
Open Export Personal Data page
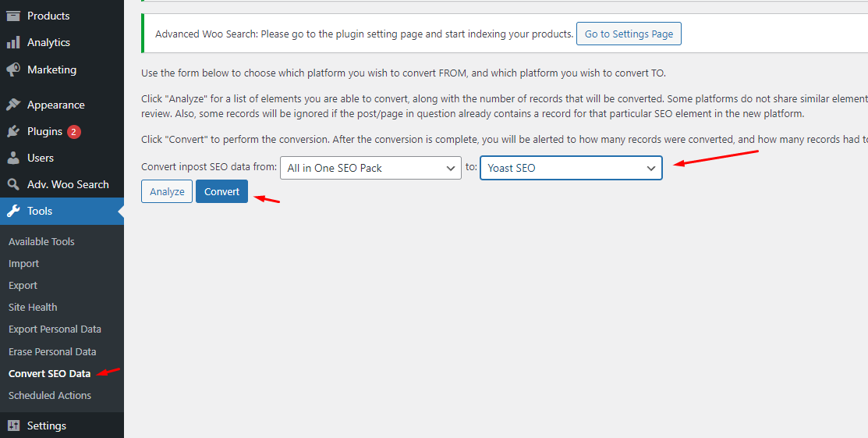point(55,329)
